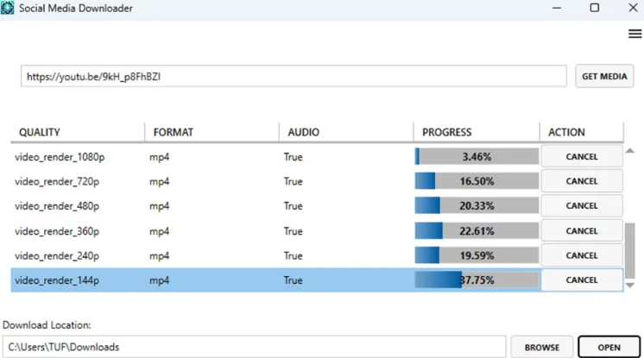Screen dimensions: 644x358
Task: Click the OPEN button
Action: tap(609, 348)
